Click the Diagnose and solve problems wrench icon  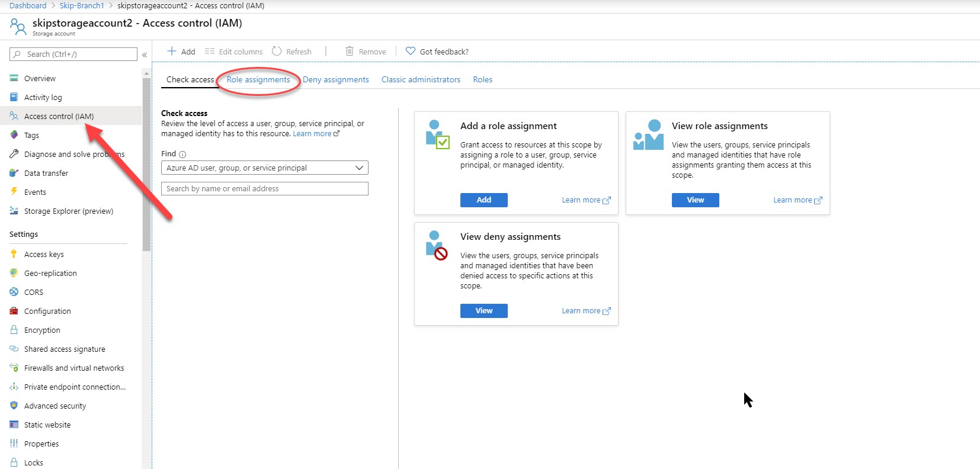14,154
